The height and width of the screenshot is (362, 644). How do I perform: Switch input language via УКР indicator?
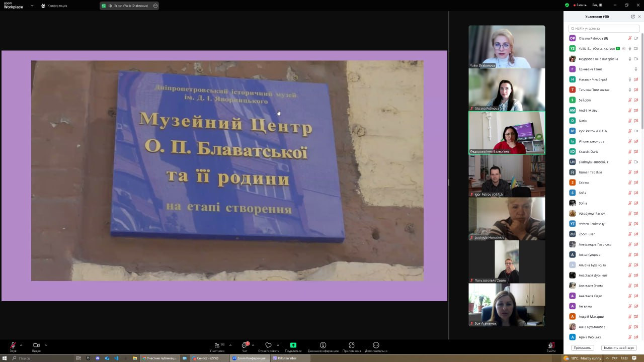(x=615, y=358)
